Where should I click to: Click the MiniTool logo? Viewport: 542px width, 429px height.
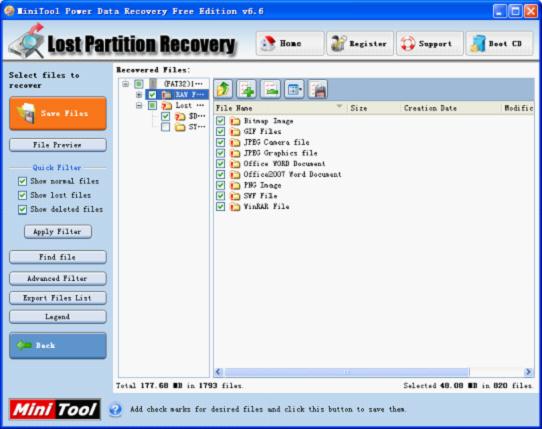tap(55, 410)
